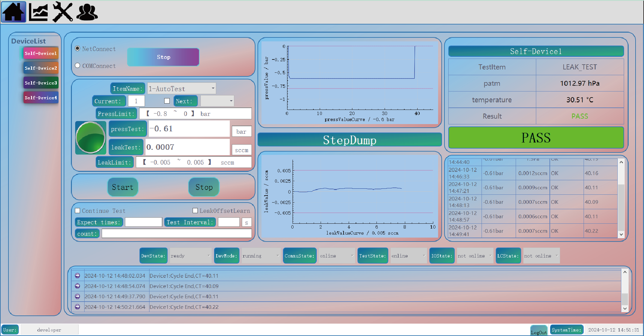The height and width of the screenshot is (336, 644).
Task: Open the chart statistics icon
Action: (38, 12)
